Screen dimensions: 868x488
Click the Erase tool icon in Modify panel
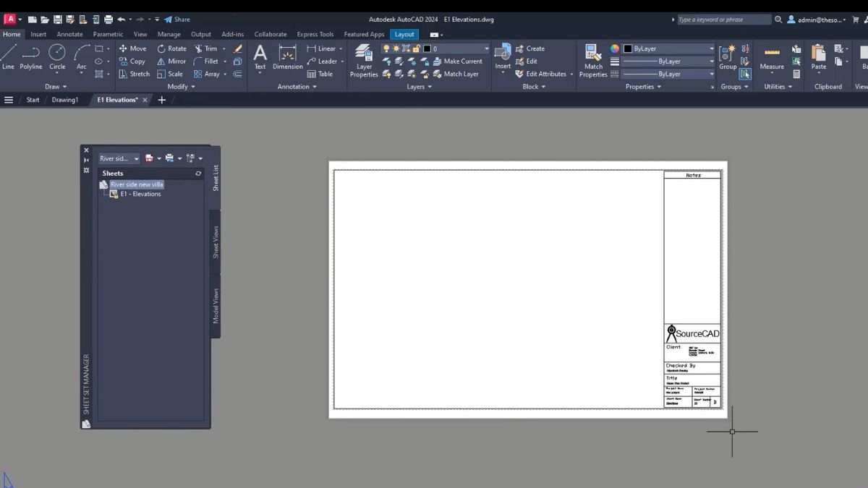pyautogui.click(x=238, y=48)
